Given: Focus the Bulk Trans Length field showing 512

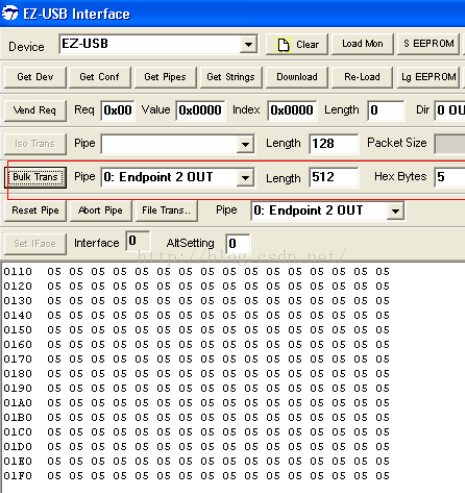Looking at the screenshot, I should click(334, 177).
